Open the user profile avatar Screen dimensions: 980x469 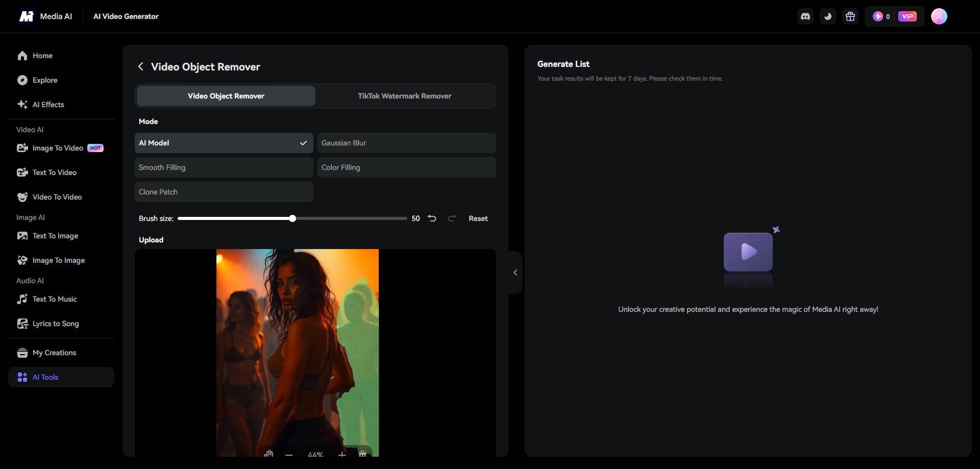pyautogui.click(x=939, y=16)
